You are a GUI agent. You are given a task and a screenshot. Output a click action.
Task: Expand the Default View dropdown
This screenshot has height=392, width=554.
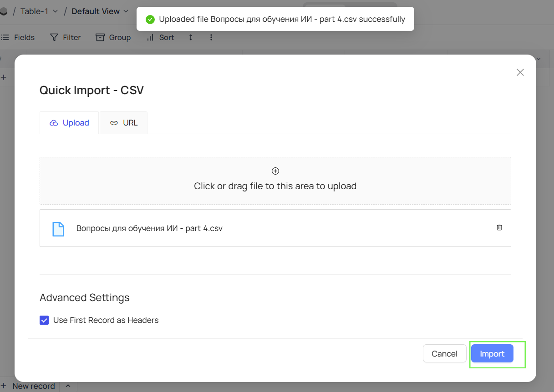click(126, 11)
